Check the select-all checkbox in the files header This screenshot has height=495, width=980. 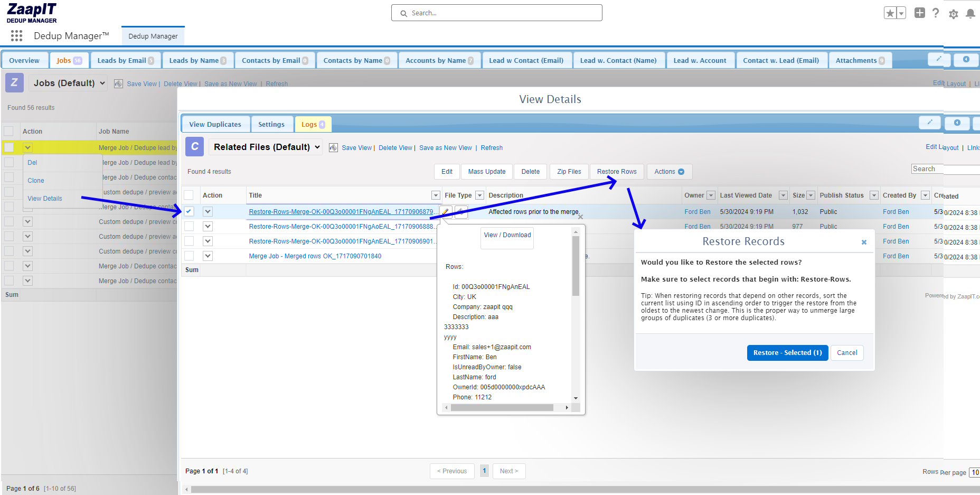189,195
